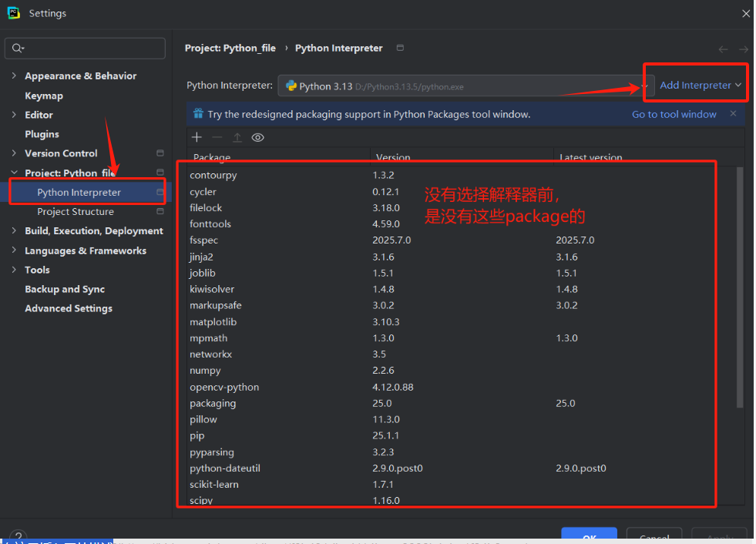
Task: Expand the Editor section
Action: pyautogui.click(x=14, y=115)
